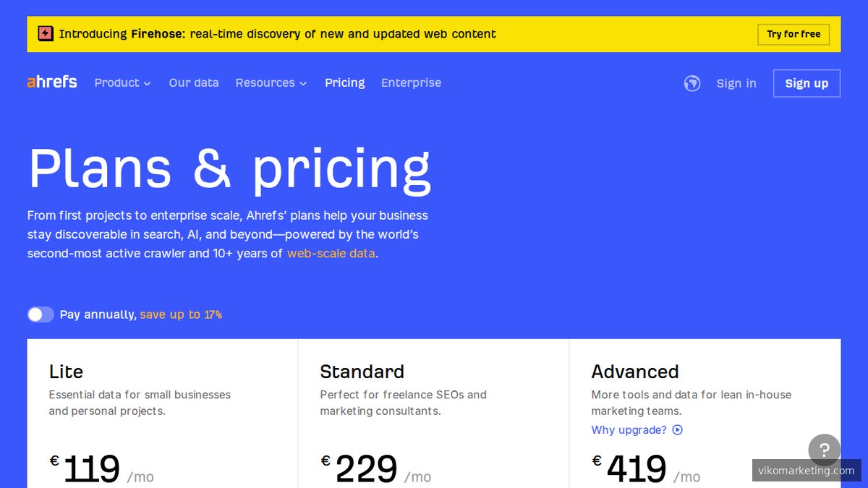Viewport: 868px width, 488px height.
Task: Click the save up to 17% text
Action: click(181, 314)
